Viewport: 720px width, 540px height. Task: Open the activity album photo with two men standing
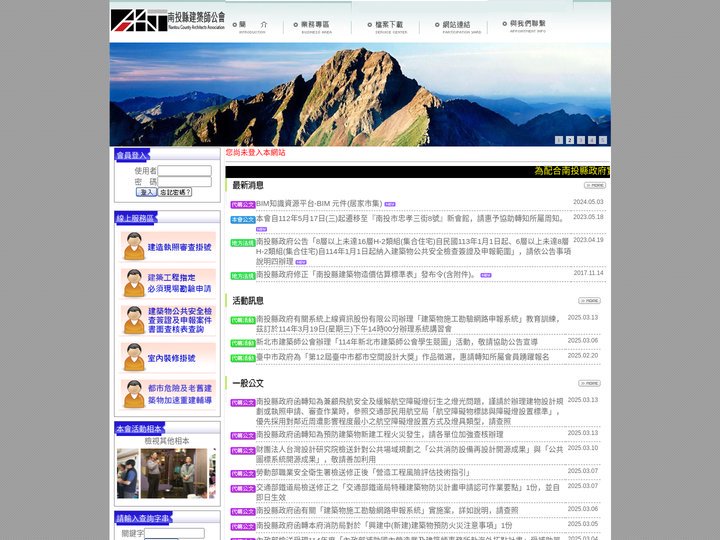click(x=174, y=474)
